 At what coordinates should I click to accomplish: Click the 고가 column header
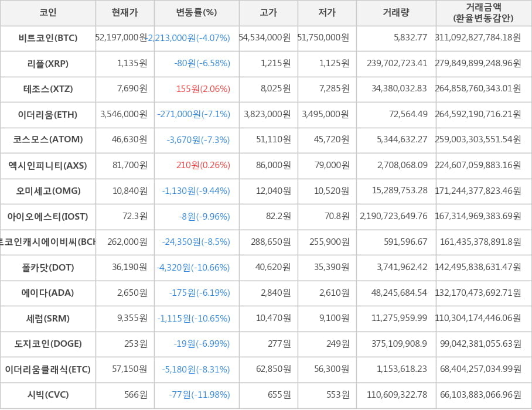[268, 12]
